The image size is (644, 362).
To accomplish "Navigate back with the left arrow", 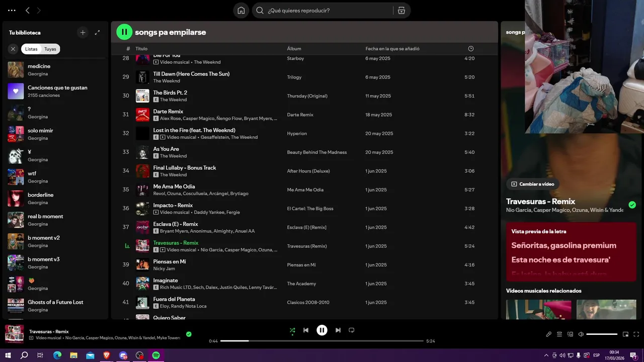I will [28, 11].
